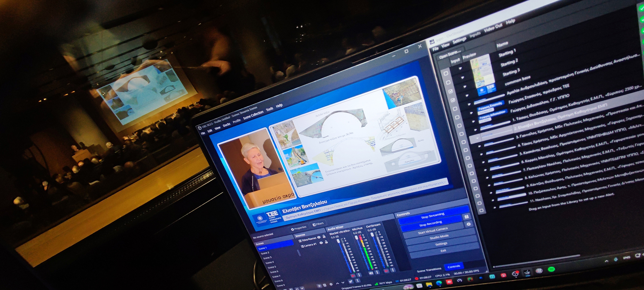Remove the source with the trash icon
644x290 pixels.
click(x=325, y=285)
